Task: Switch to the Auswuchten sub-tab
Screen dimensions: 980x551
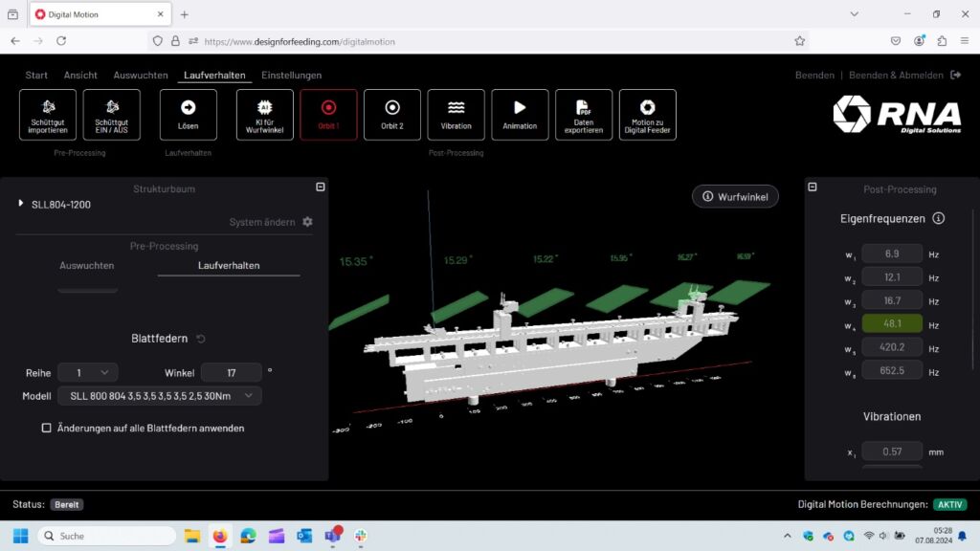Action: pos(87,266)
